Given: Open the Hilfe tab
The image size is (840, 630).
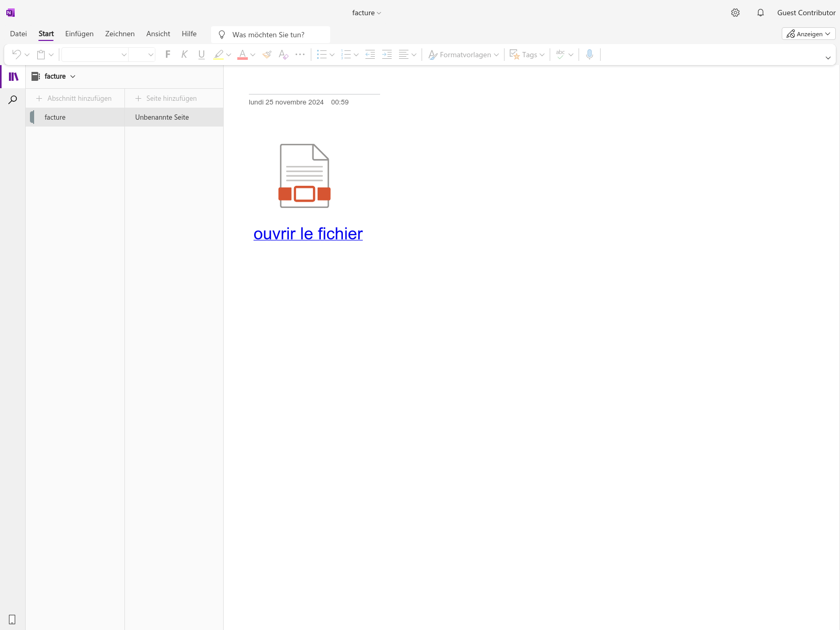Looking at the screenshot, I should coord(189,34).
